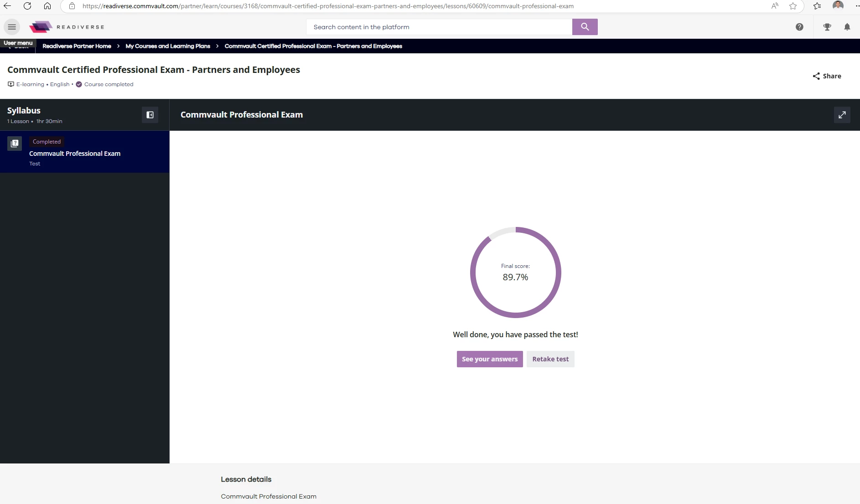Click the purple search magnifier button
This screenshot has height=504, width=860.
point(585,27)
